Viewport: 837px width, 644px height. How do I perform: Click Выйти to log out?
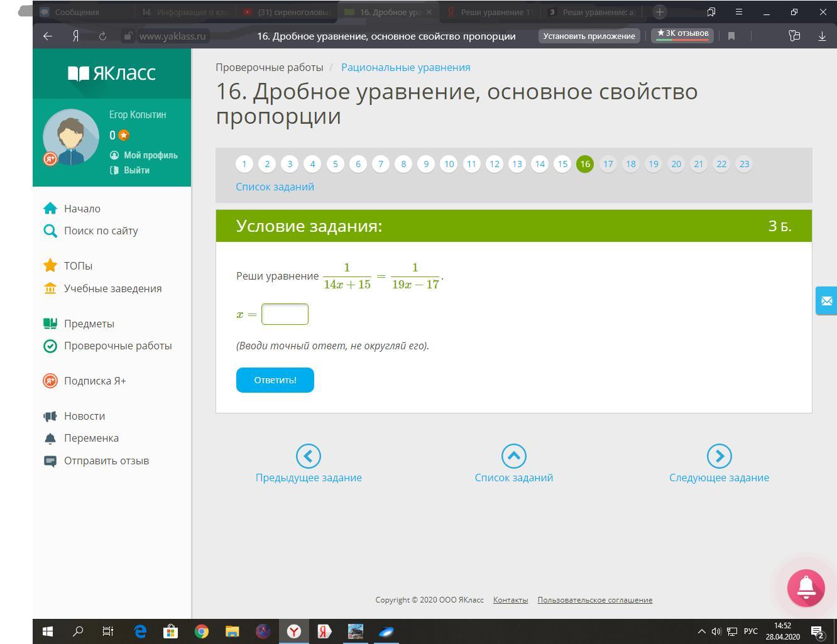[136, 170]
